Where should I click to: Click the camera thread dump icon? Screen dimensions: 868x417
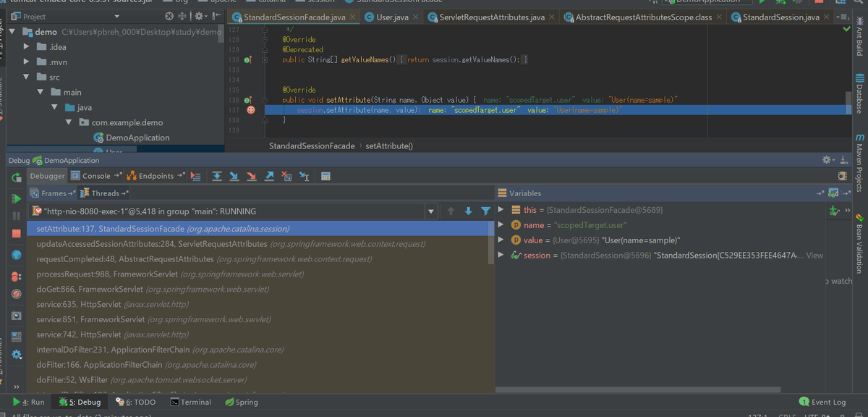(16, 316)
